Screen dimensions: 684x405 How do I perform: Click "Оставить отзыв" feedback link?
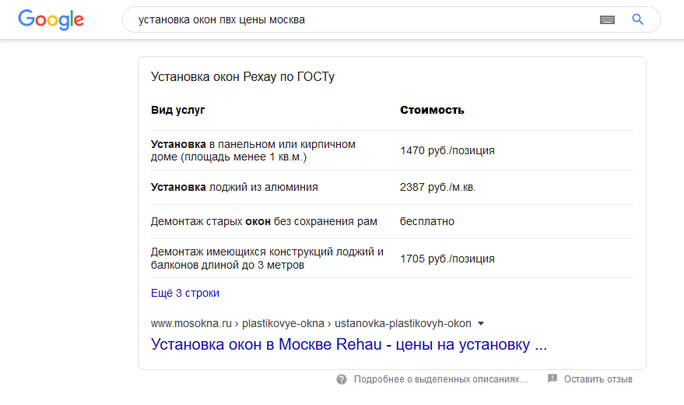(x=598, y=379)
